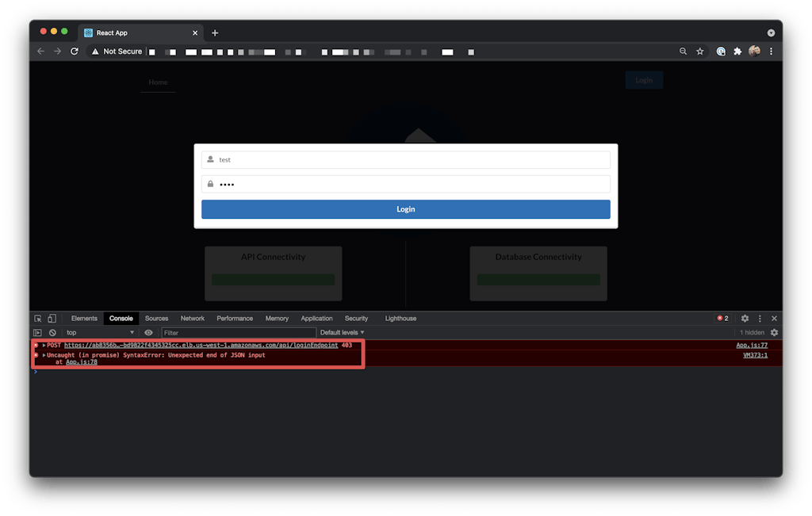Click the inspect element picker icon

click(37, 319)
